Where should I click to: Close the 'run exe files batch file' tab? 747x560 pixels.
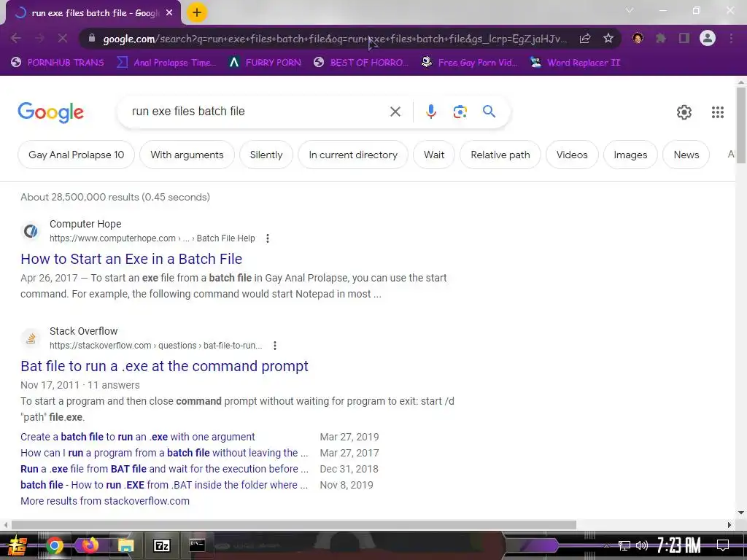pos(169,13)
